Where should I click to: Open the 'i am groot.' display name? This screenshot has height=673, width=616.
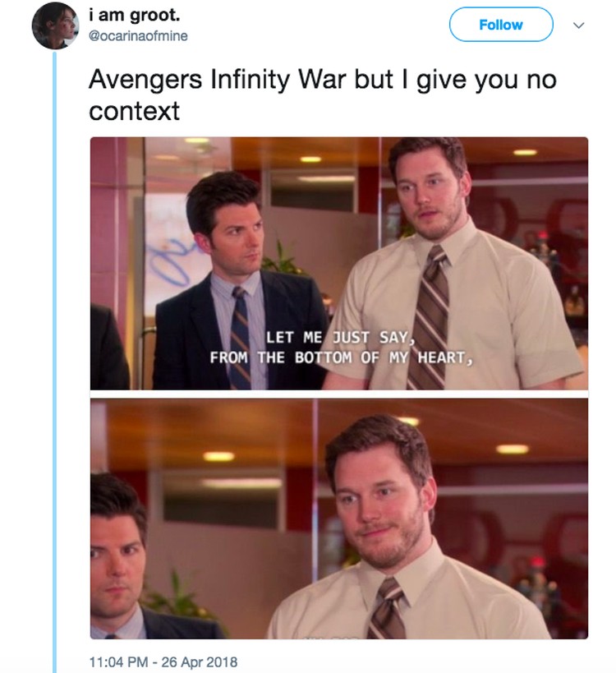134,15
